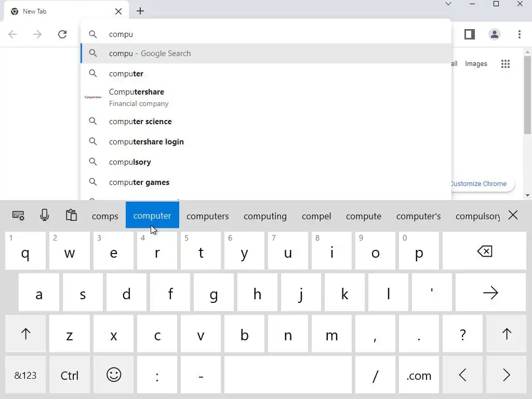Open the profile avatar icon

[495, 34]
